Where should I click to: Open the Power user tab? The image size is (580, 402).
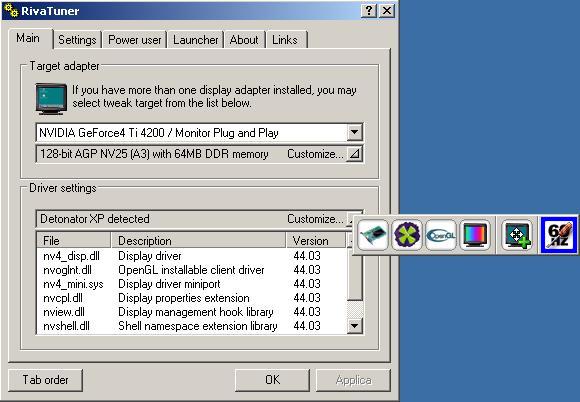(x=135, y=40)
